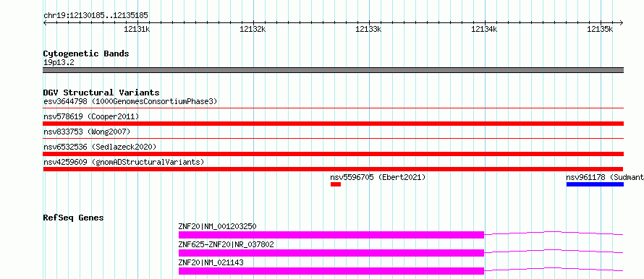The height and width of the screenshot is (279, 644).
Task: Click the thin red line for esv3644798
Action: click(333, 108)
